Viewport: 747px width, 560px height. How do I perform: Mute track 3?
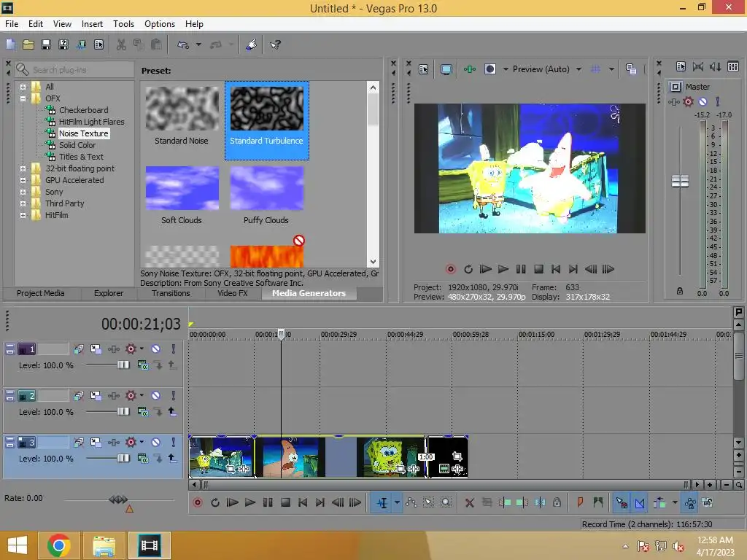(156, 443)
